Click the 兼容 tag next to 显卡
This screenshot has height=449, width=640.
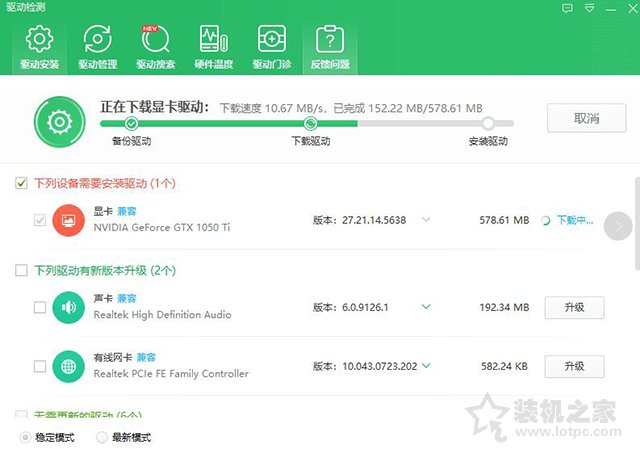coord(127,211)
